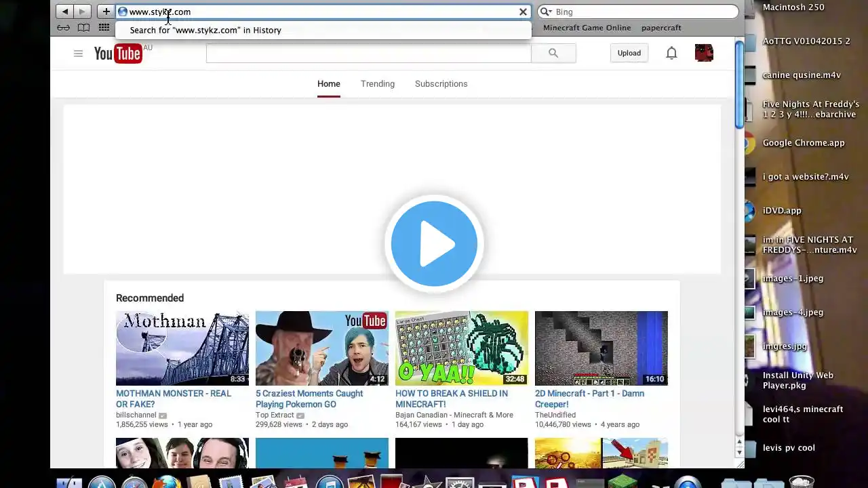Clear the address bar with X
Screen dimensions: 868x488
(x=523, y=12)
